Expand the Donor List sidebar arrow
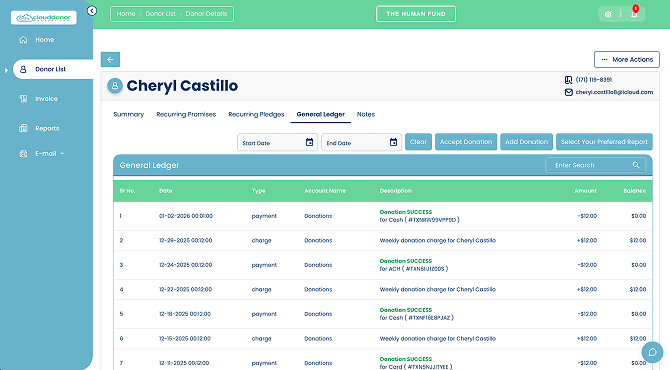 6,70
